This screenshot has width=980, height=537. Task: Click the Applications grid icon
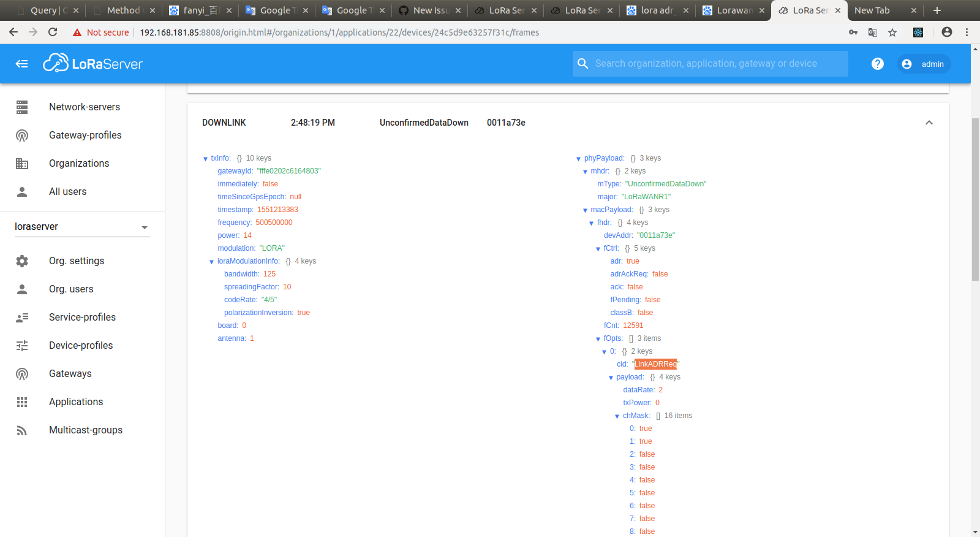click(22, 402)
